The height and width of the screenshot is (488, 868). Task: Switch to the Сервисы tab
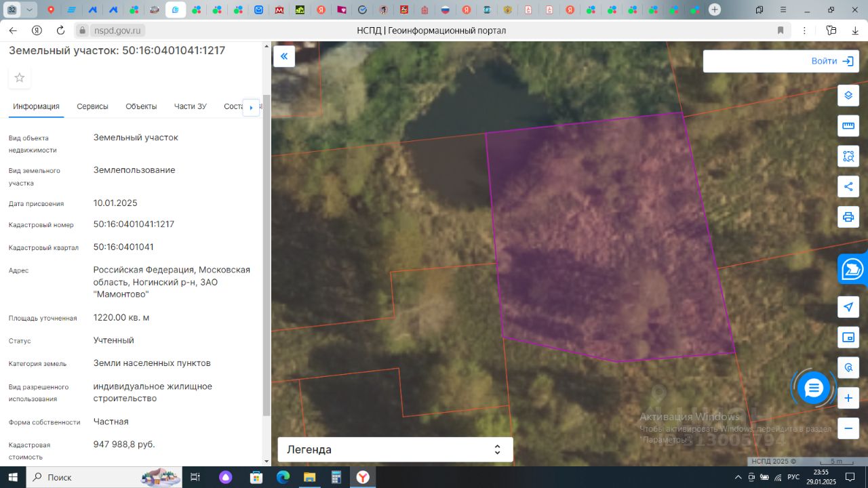point(92,106)
